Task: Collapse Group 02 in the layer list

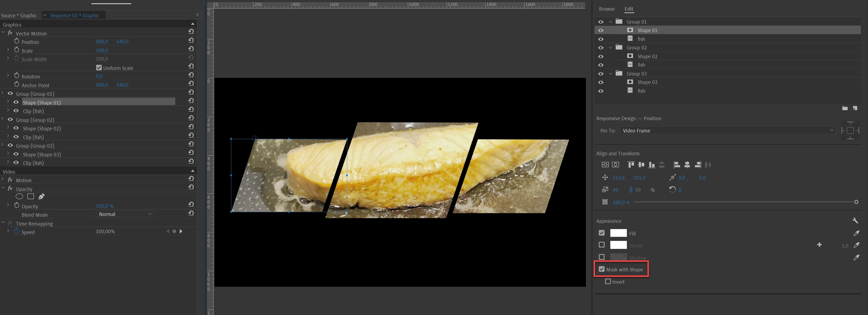Action: click(x=611, y=48)
